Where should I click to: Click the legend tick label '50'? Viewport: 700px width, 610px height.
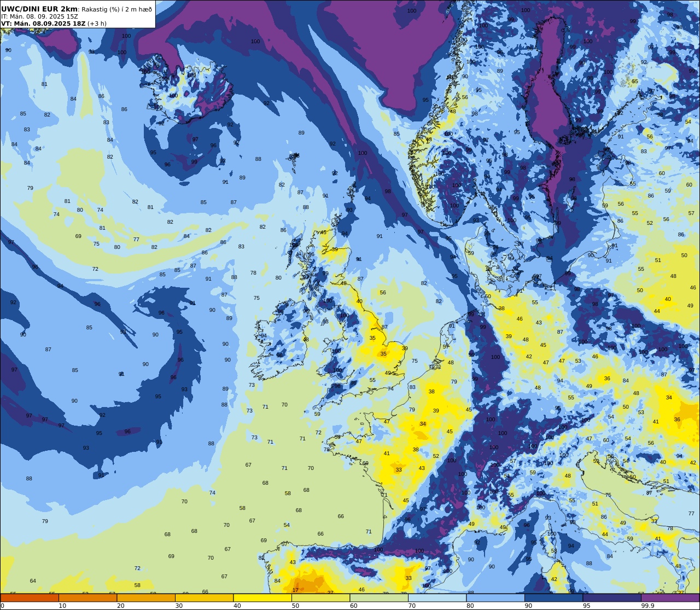point(295,606)
